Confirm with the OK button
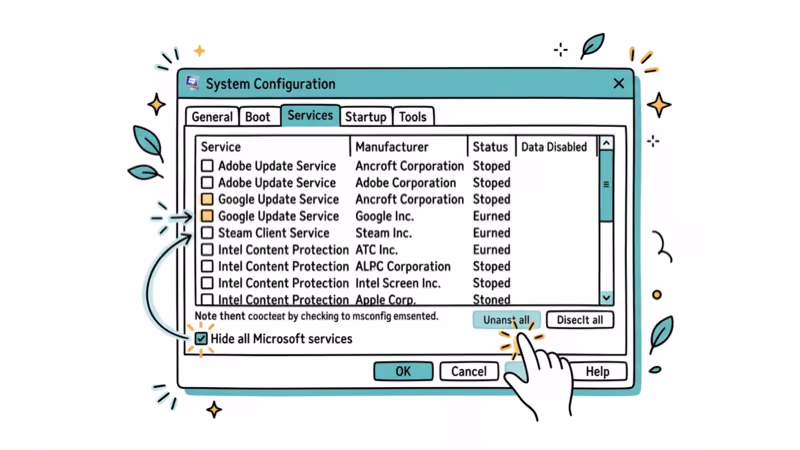The image size is (800, 450). click(x=403, y=371)
